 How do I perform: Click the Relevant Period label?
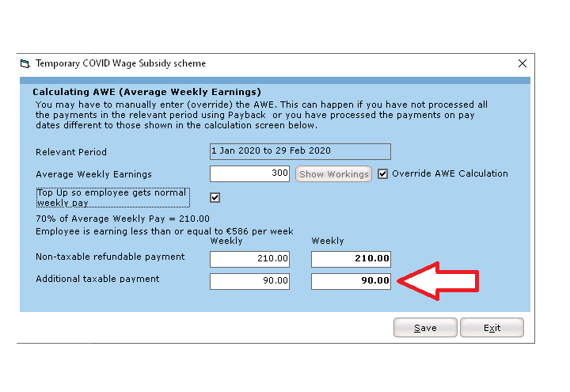tap(71, 152)
